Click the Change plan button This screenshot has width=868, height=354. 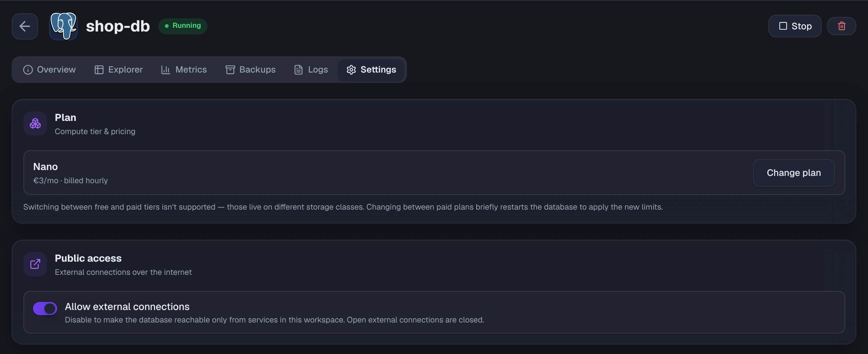(x=794, y=173)
